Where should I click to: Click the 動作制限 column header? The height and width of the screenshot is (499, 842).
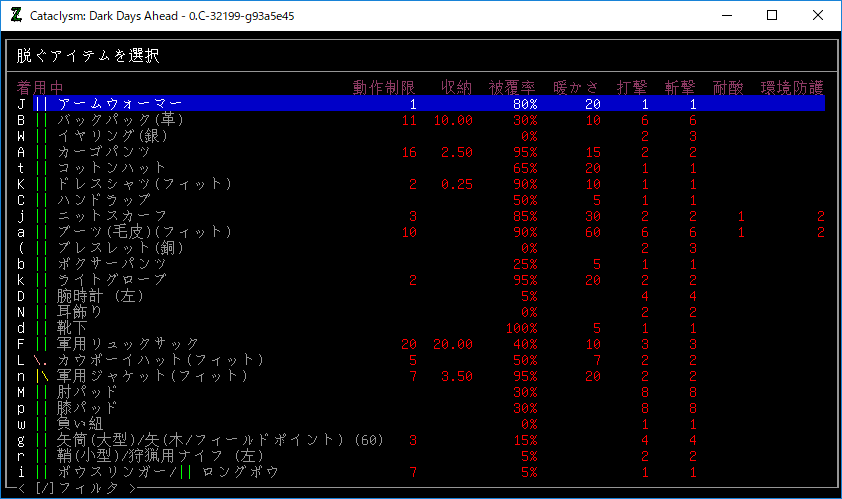coord(391,87)
